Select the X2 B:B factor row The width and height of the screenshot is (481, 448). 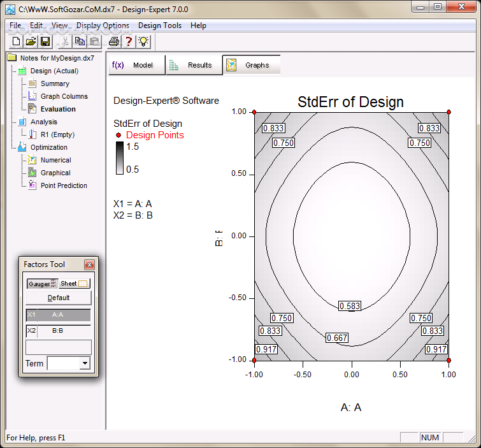click(58, 331)
